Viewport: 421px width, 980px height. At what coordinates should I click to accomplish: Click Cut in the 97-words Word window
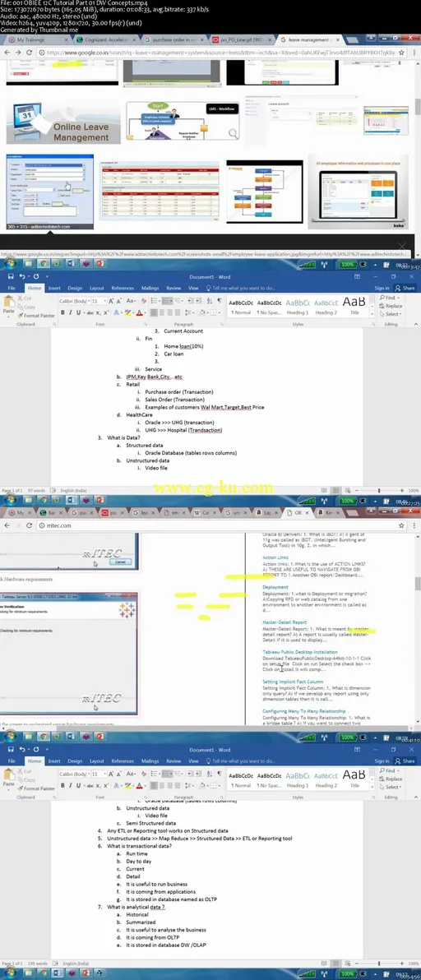[x=25, y=298]
